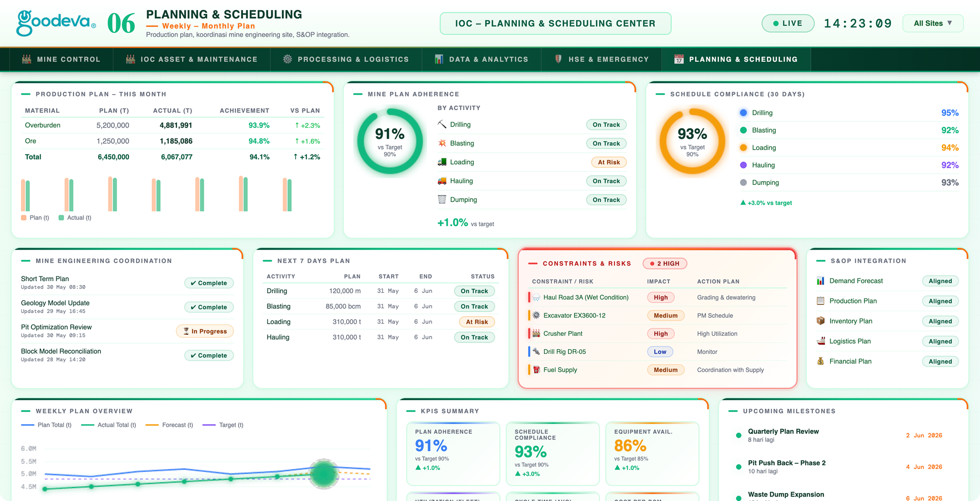Toggle Target (t) line legend
Viewport: 980px width, 501px height.
point(222,425)
